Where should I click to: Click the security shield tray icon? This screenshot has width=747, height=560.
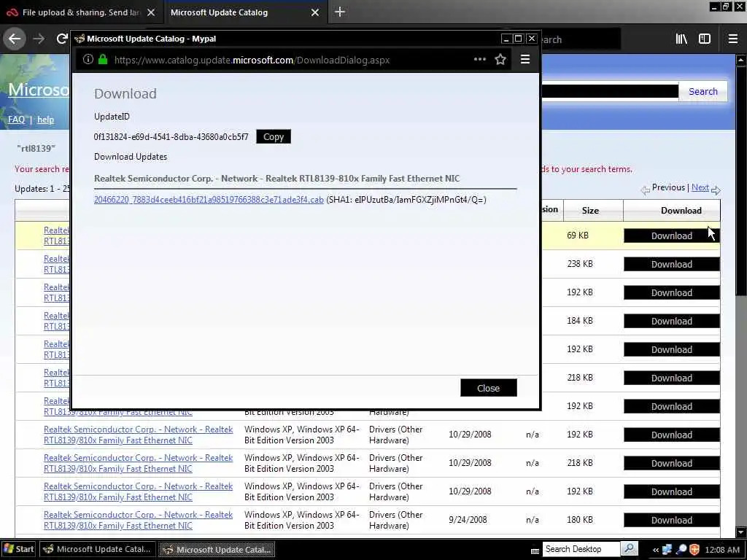[694, 550]
